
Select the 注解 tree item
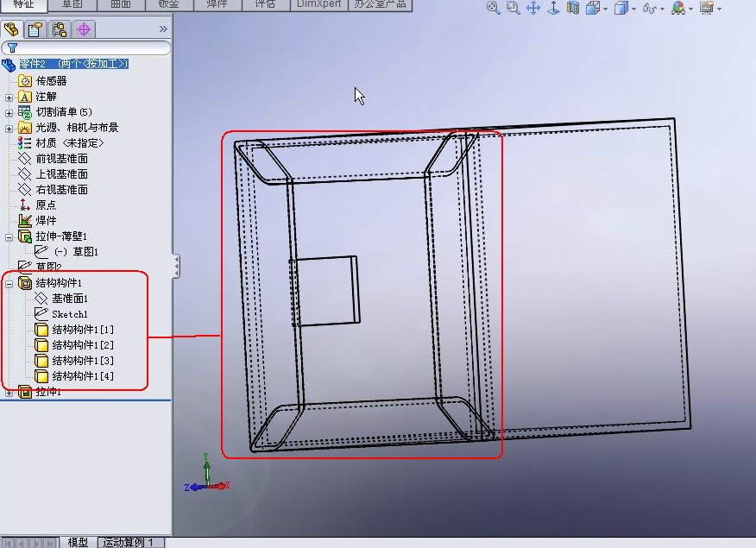point(46,97)
